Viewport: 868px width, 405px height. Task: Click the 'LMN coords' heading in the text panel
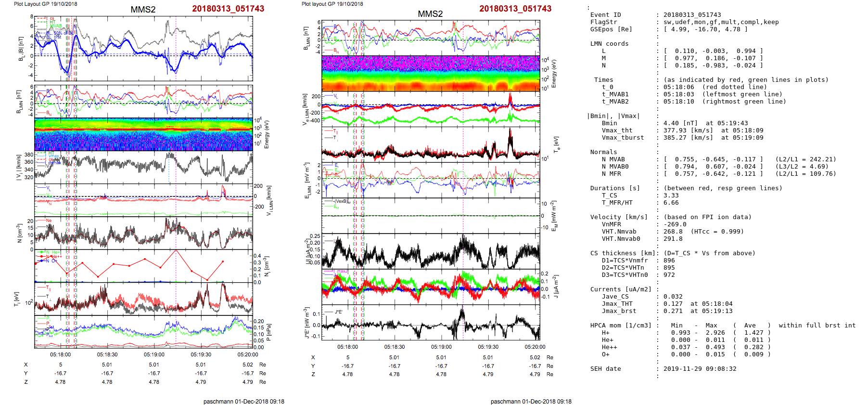point(609,44)
